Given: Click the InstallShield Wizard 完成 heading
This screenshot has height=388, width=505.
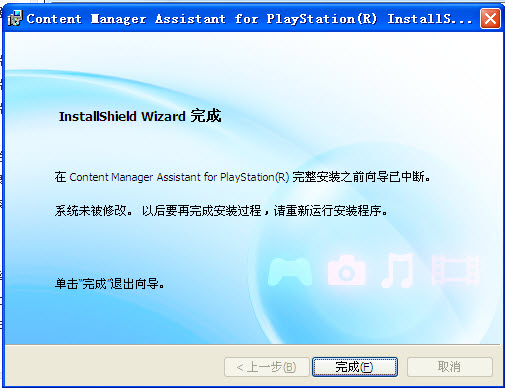Looking at the screenshot, I should [x=140, y=116].
